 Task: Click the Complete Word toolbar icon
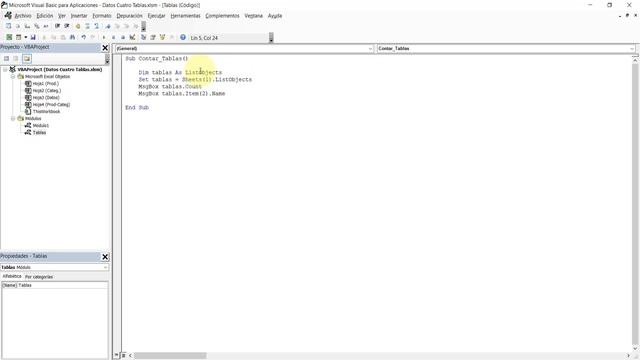click(46, 26)
